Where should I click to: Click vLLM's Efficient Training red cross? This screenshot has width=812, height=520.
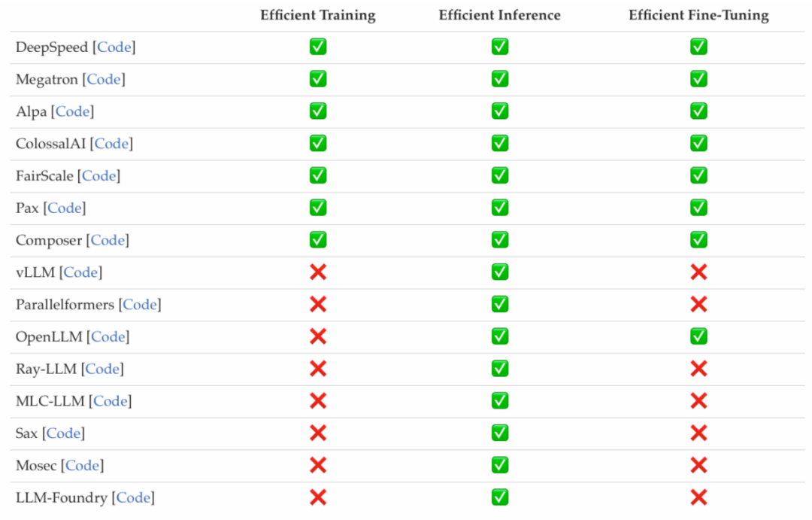pyautogui.click(x=318, y=272)
